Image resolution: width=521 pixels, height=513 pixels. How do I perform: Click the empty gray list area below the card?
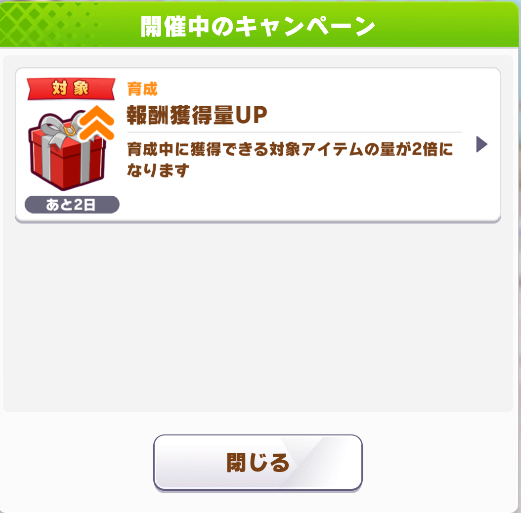pos(258,317)
